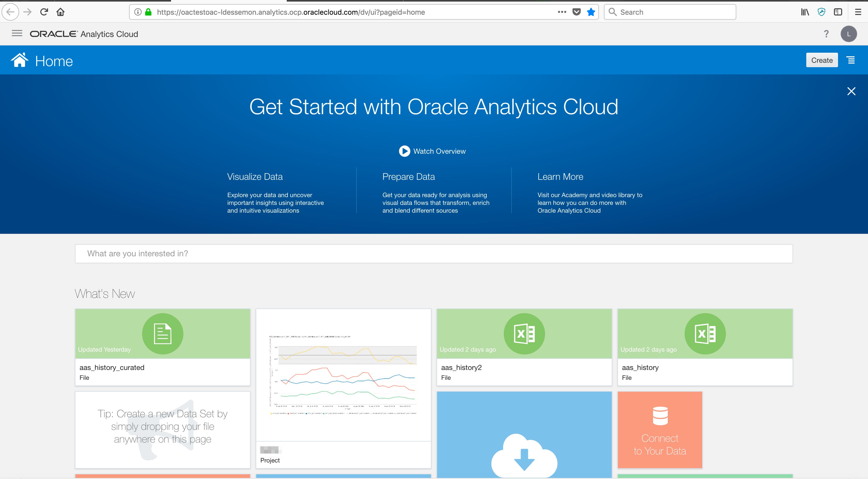Click the Tip create Data Set tile
Viewport: 868px width, 479px height.
click(x=162, y=429)
